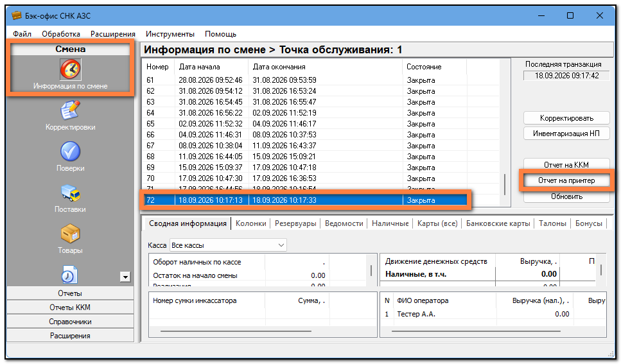Click the Оборот наличных по кассе header
This screenshot has height=364, width=621.
point(197,262)
